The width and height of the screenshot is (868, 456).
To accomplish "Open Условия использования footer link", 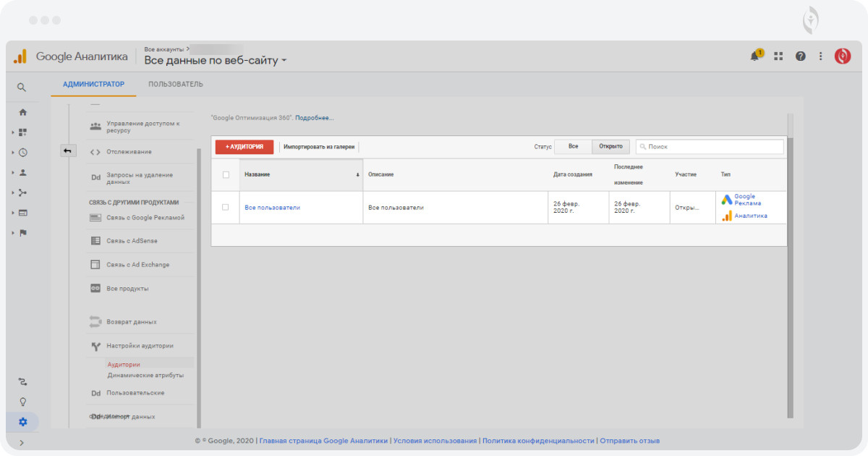I will (x=435, y=440).
